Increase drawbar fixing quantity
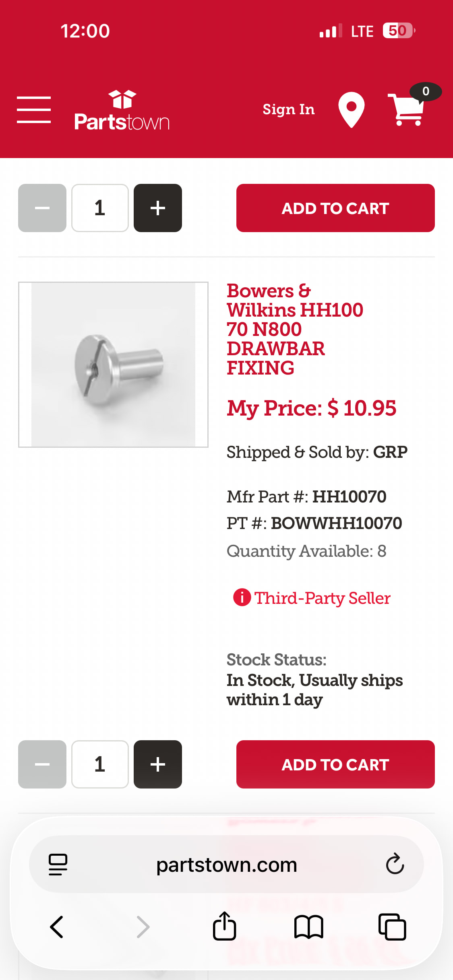453x980 pixels. click(x=157, y=764)
